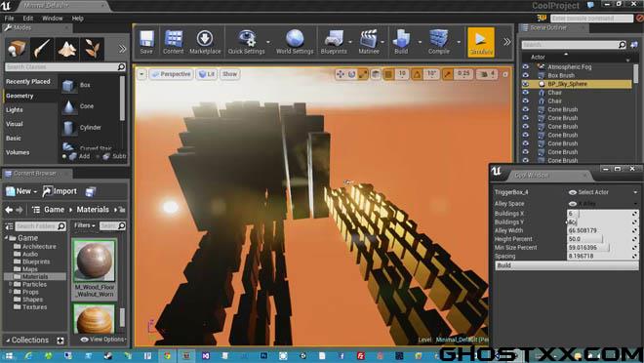Open the Windows Start button

click(9, 356)
